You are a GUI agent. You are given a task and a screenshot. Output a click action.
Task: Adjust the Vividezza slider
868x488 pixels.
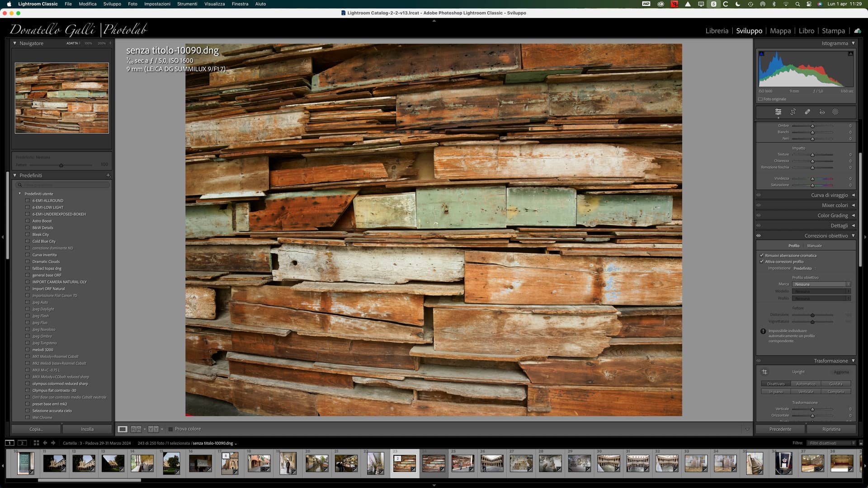click(812, 178)
